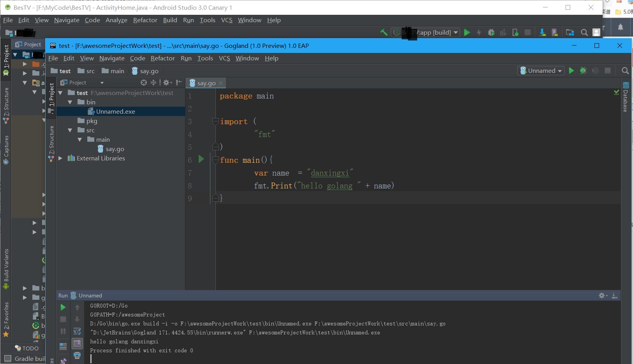The image size is (633, 364).
Task: Click Apply Changes lightning icon in Android Studio
Action: click(x=479, y=32)
